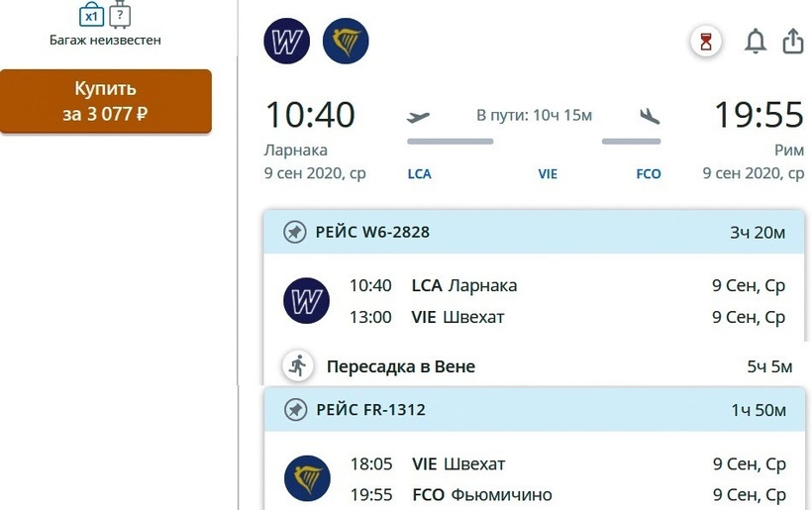Collapse the РЕЙС FR-1312 segment header

tap(535, 409)
